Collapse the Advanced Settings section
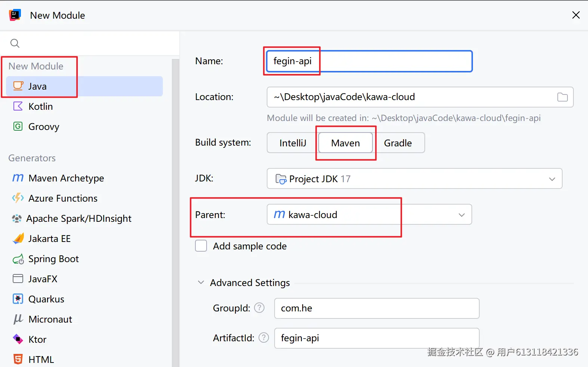Screen dimensions: 588x367 click(x=201, y=283)
